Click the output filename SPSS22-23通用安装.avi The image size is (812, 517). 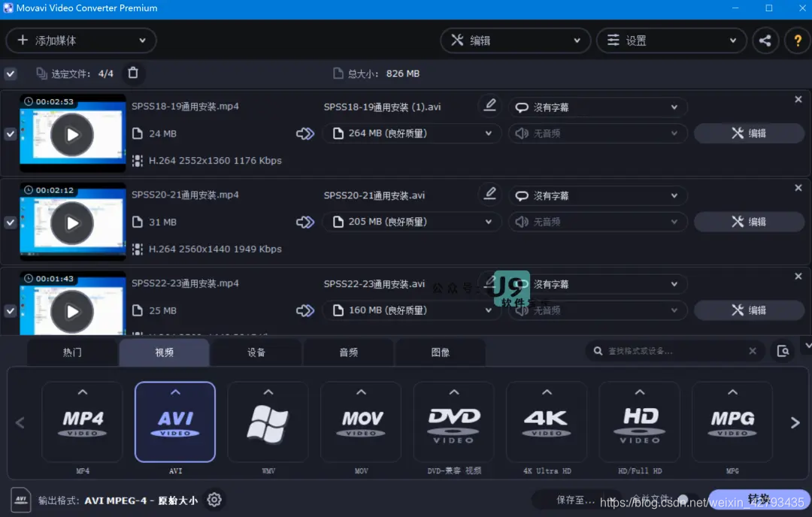tap(374, 283)
